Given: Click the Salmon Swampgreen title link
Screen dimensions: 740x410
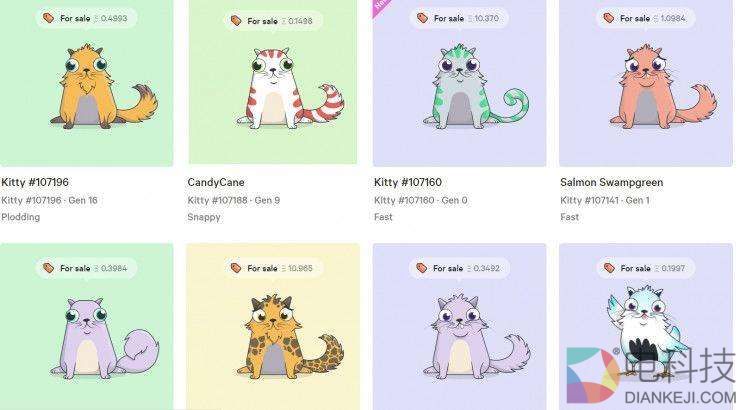Looking at the screenshot, I should [612, 182].
